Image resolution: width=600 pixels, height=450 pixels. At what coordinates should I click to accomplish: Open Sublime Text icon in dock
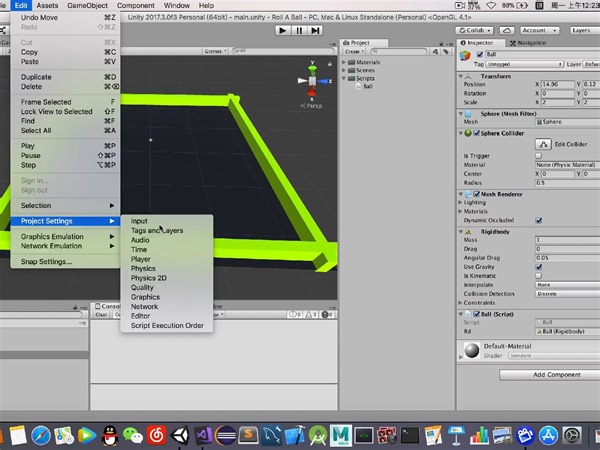point(249,435)
